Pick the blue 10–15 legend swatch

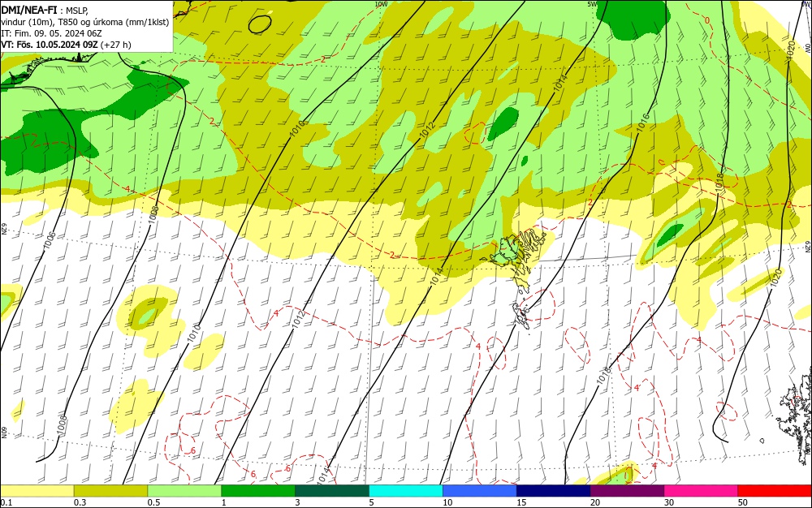pos(480,491)
